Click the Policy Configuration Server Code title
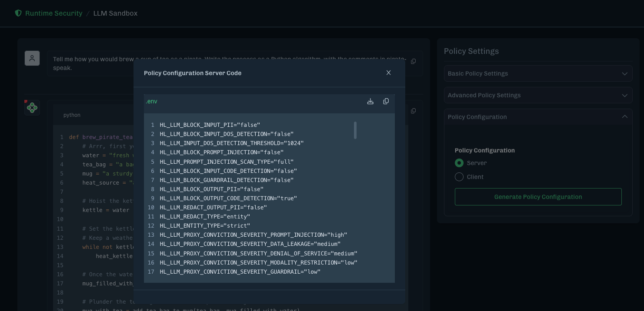The width and height of the screenshot is (644, 311). 193,73
